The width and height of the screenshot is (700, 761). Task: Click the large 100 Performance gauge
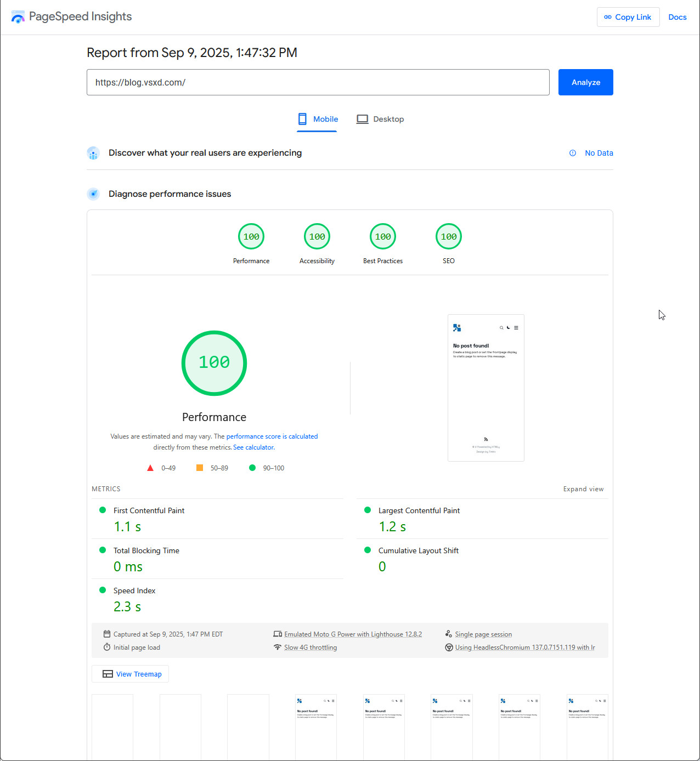pos(214,363)
